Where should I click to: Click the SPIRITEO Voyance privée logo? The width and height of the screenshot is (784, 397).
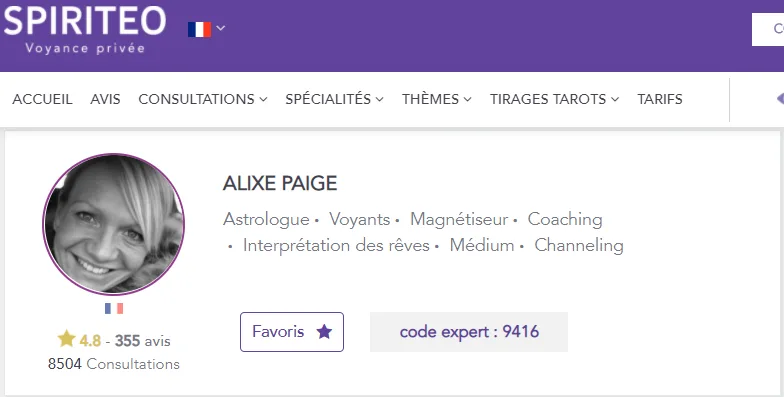pyautogui.click(x=84, y=30)
